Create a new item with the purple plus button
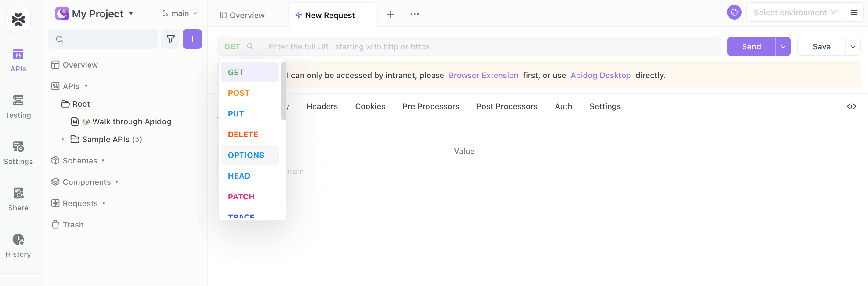The image size is (868, 286). click(x=192, y=39)
